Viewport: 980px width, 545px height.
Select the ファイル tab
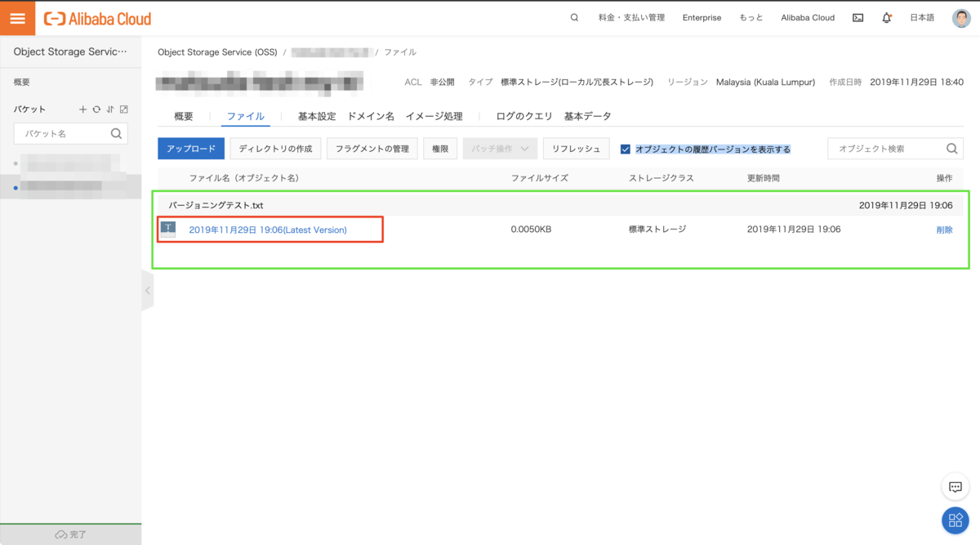click(246, 116)
